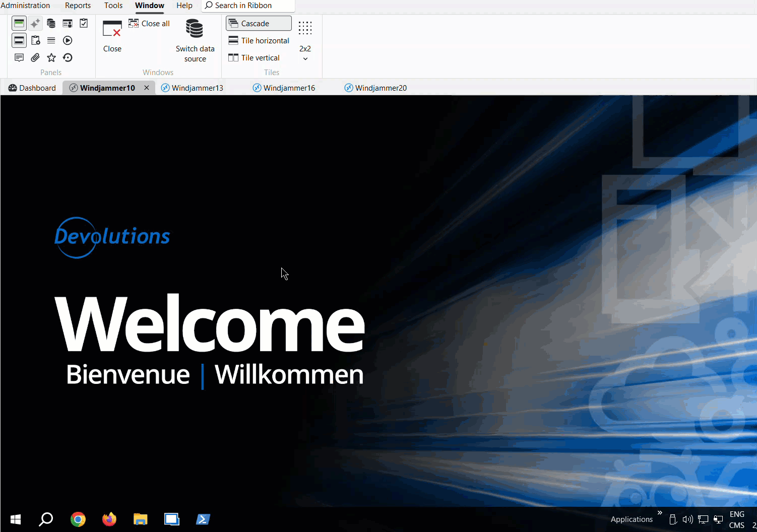Click the Tile horizontal button
Screen dimensions: 757x532
[259, 41]
